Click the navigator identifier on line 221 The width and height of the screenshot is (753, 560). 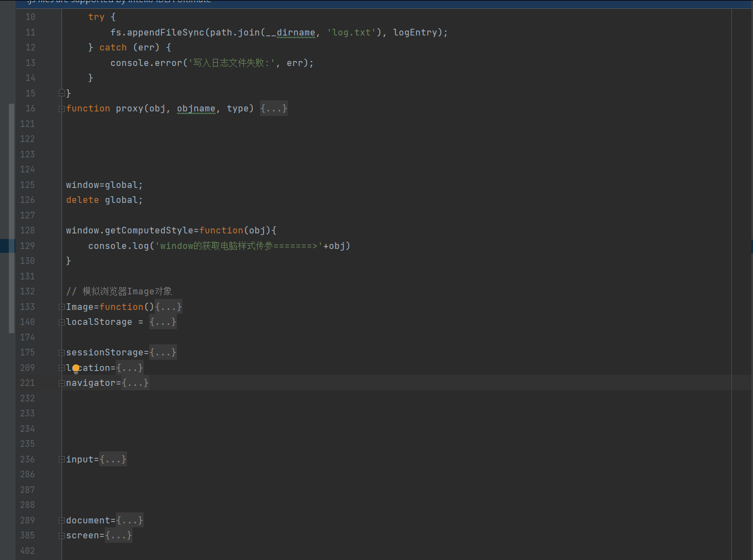(91, 383)
